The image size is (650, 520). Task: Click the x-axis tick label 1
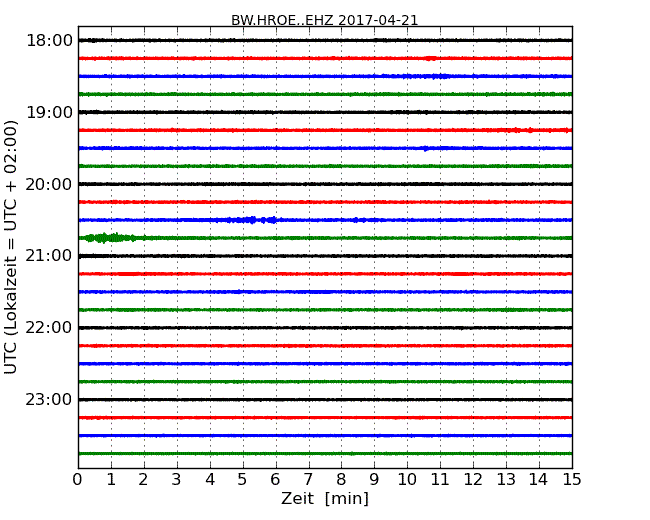click(111, 480)
